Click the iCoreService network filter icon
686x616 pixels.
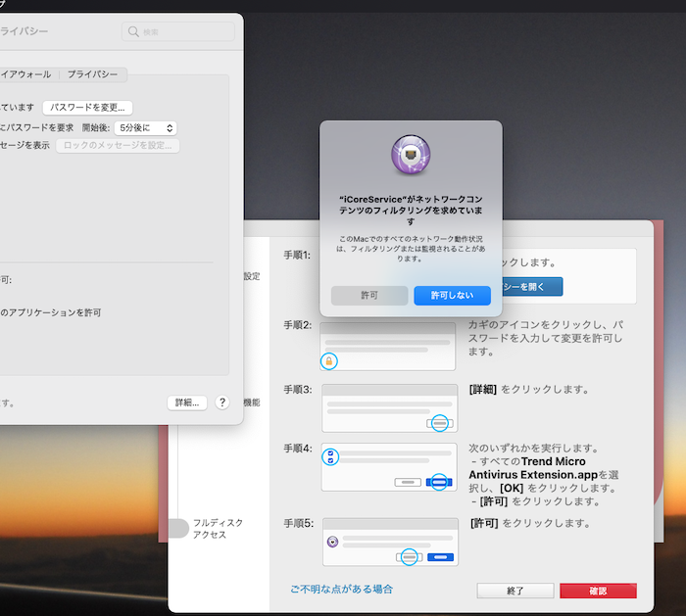pyautogui.click(x=411, y=157)
